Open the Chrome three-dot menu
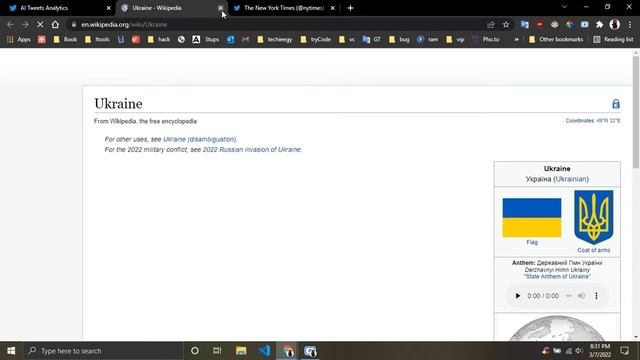Viewport: 640px width, 360px height. point(630,24)
